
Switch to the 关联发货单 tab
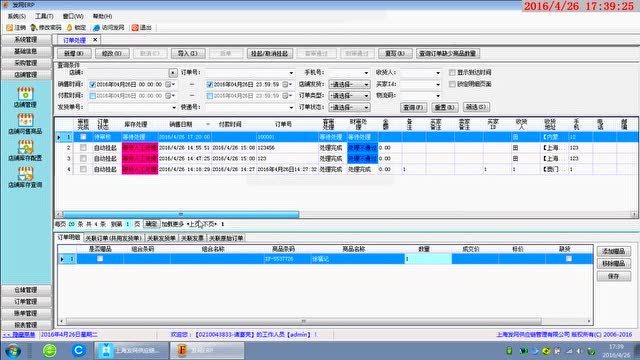161,238
